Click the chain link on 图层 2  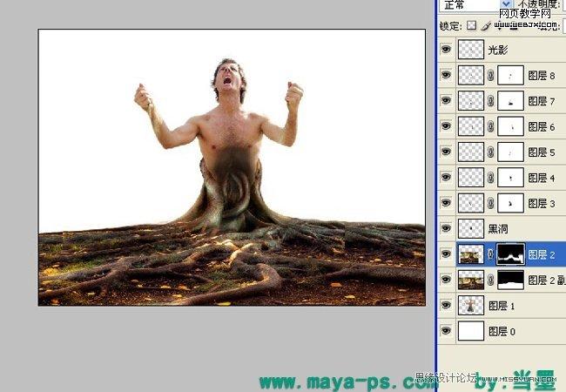pyautogui.click(x=490, y=254)
